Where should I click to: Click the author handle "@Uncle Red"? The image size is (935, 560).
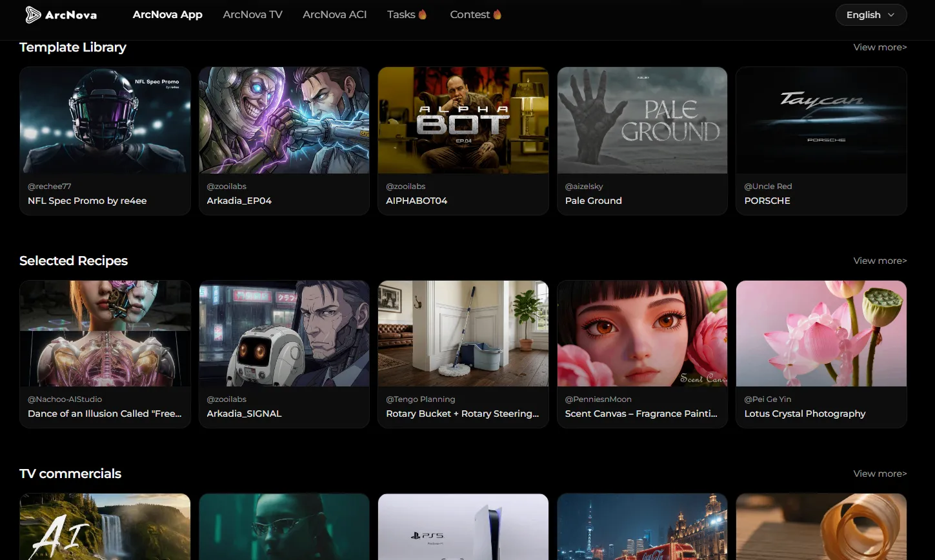point(768,186)
